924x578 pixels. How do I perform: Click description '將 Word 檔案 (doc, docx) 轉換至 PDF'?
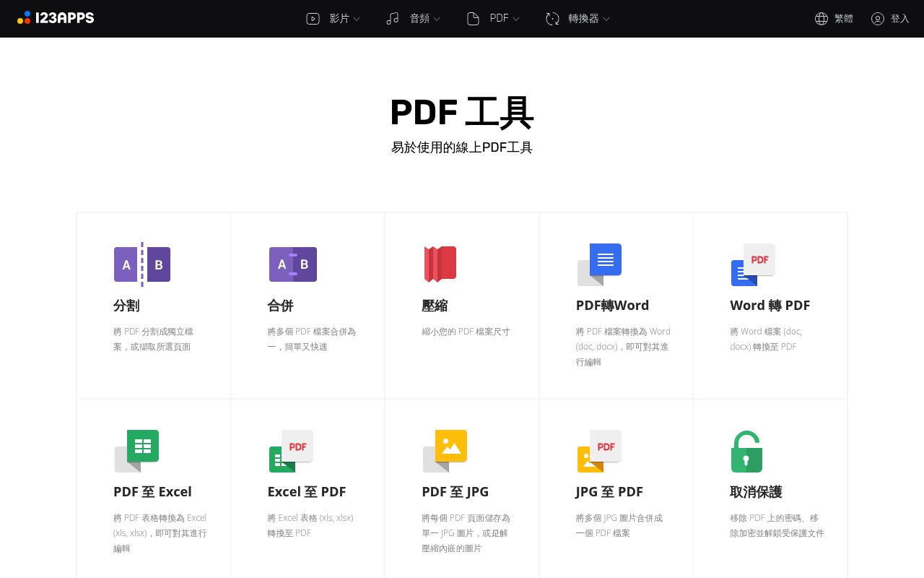click(766, 339)
